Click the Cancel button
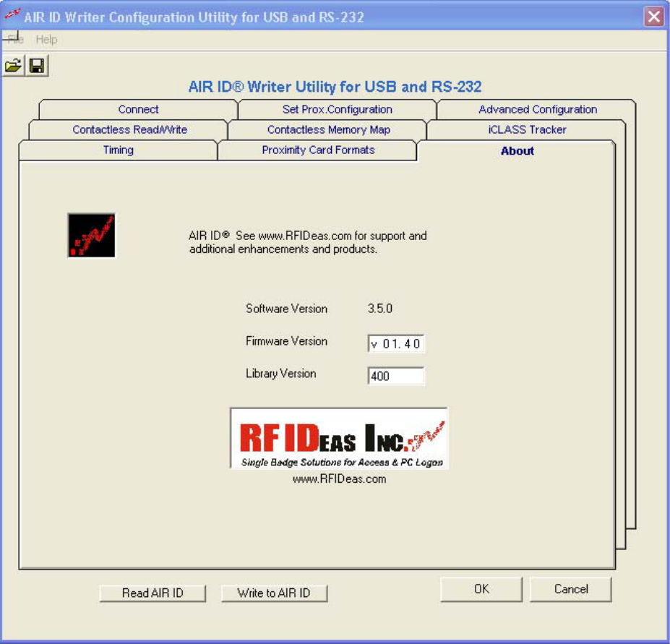This screenshot has height=644, width=670. click(571, 589)
